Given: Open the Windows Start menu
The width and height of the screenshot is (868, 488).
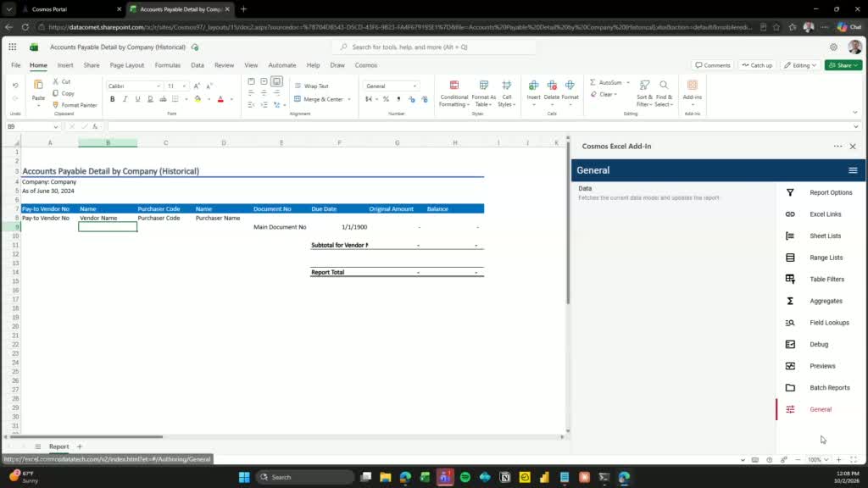Looking at the screenshot, I should [x=244, y=477].
